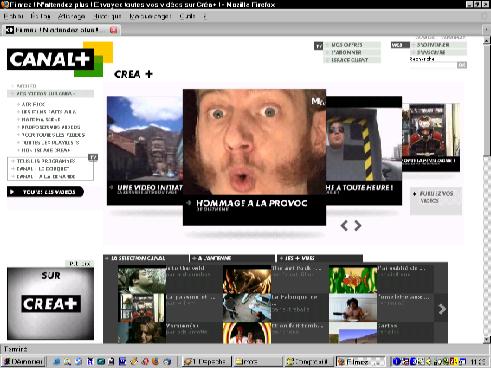This screenshot has height=368, width=491.
Task: Click the S'identifier link
Action: pyautogui.click(x=433, y=45)
